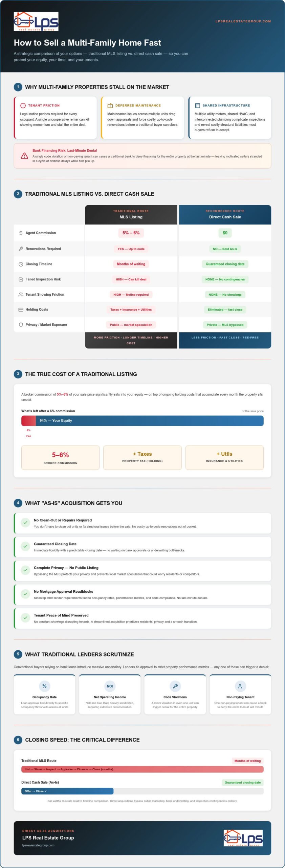Click the person icon above Non-Paying Tenant
Viewport: 285px width, 868px height.
coord(240,686)
